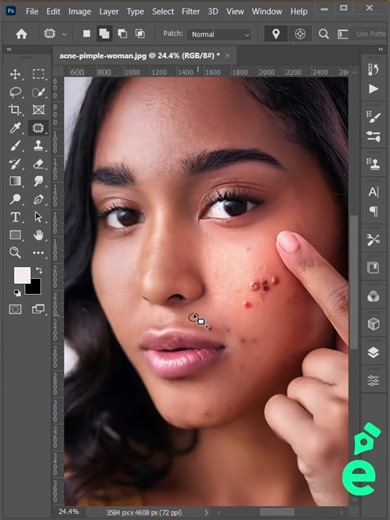Choose the Lasso tool

[15, 92]
